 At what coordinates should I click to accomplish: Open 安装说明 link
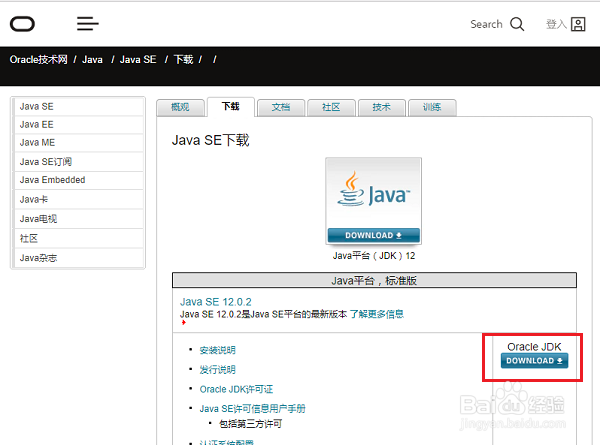[217, 350]
